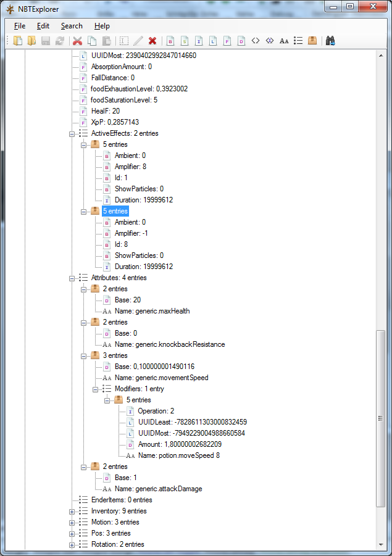Click the NBTExplorer title bar app icon
The image size is (392, 556).
[x=10, y=9]
